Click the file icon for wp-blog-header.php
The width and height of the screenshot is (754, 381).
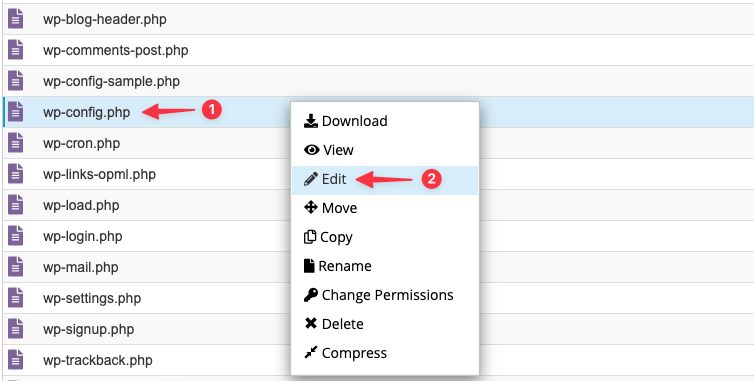15,19
